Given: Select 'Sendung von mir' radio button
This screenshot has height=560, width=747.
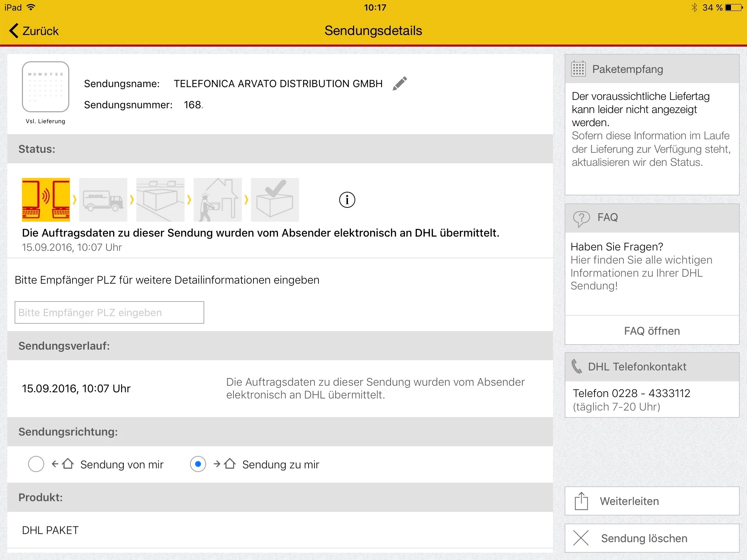Looking at the screenshot, I should pyautogui.click(x=36, y=464).
